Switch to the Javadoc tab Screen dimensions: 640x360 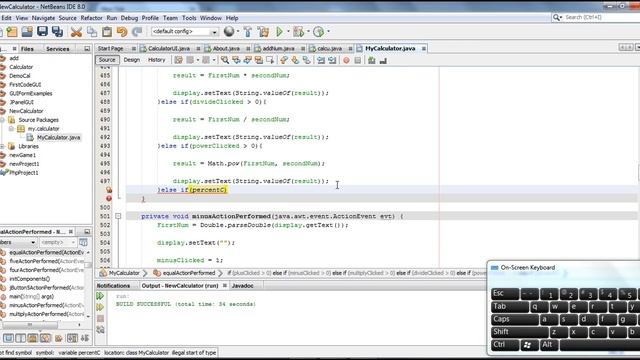(242, 286)
